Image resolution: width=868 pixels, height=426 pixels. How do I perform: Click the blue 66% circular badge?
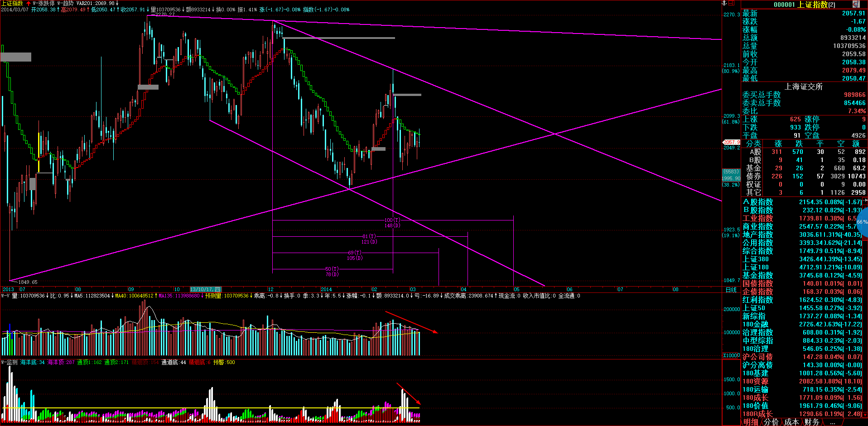862,222
